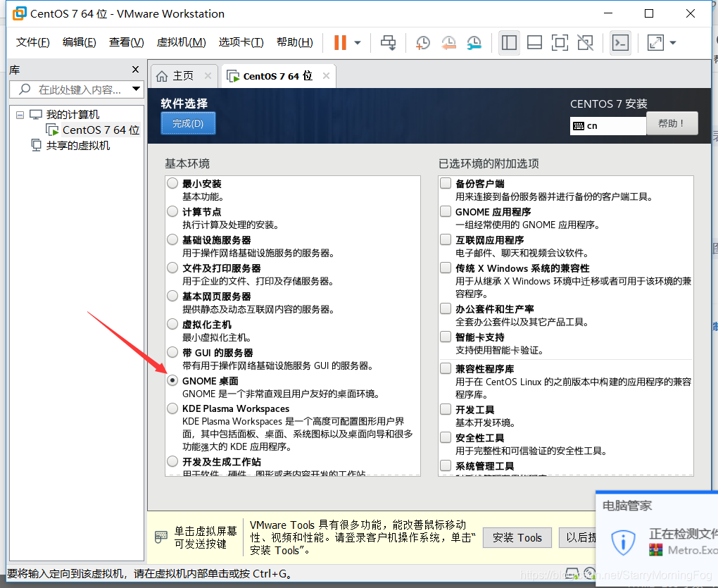Click the 帮助！ button

pos(672,123)
